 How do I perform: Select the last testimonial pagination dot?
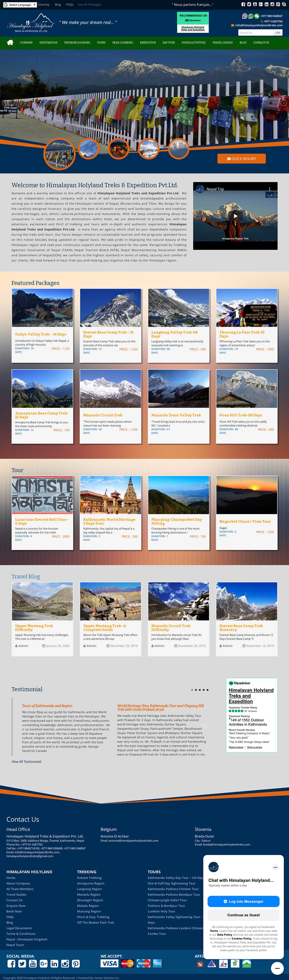pyautogui.click(x=207, y=690)
